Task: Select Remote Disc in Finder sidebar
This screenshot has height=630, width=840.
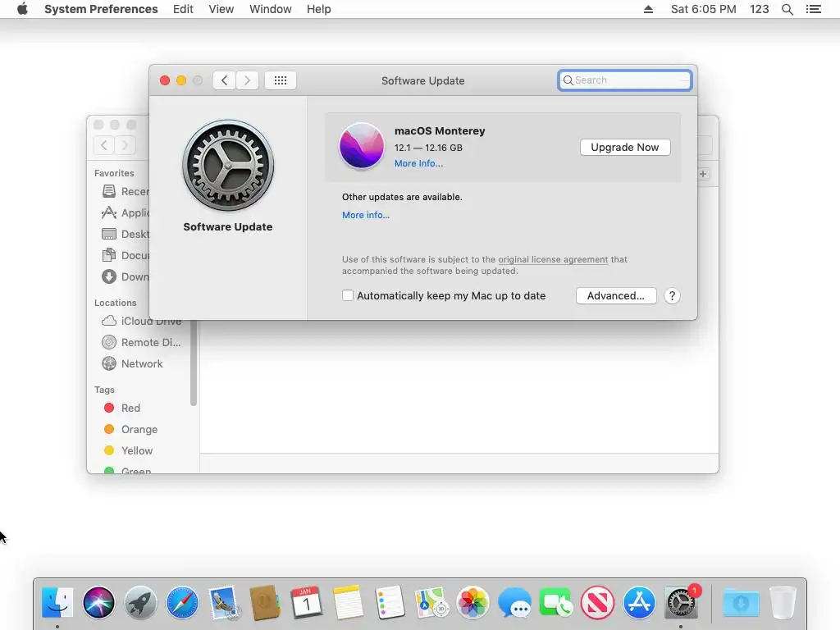Action: (141, 342)
